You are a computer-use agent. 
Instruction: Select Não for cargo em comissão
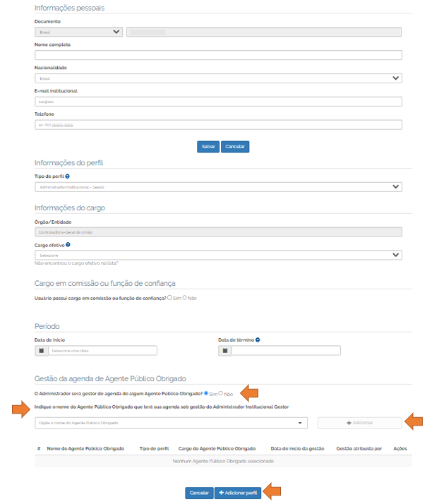click(185, 298)
